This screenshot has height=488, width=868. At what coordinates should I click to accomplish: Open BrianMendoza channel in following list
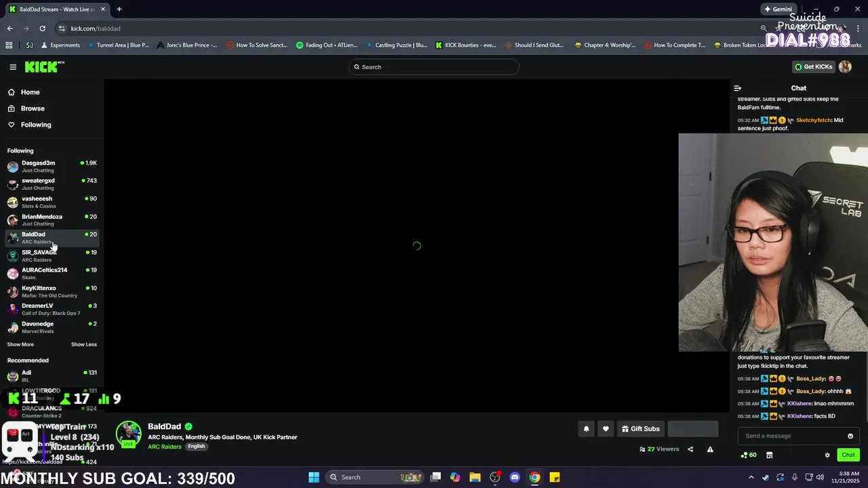pos(52,220)
